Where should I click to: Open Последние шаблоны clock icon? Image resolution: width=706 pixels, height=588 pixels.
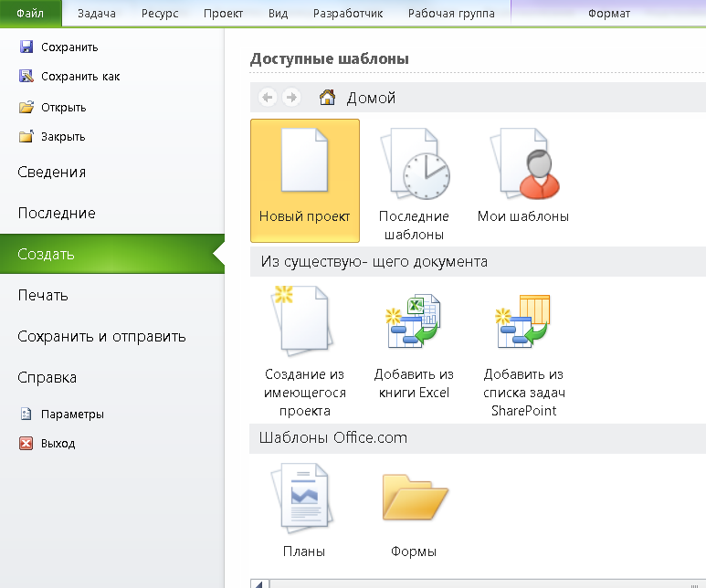tap(415, 163)
